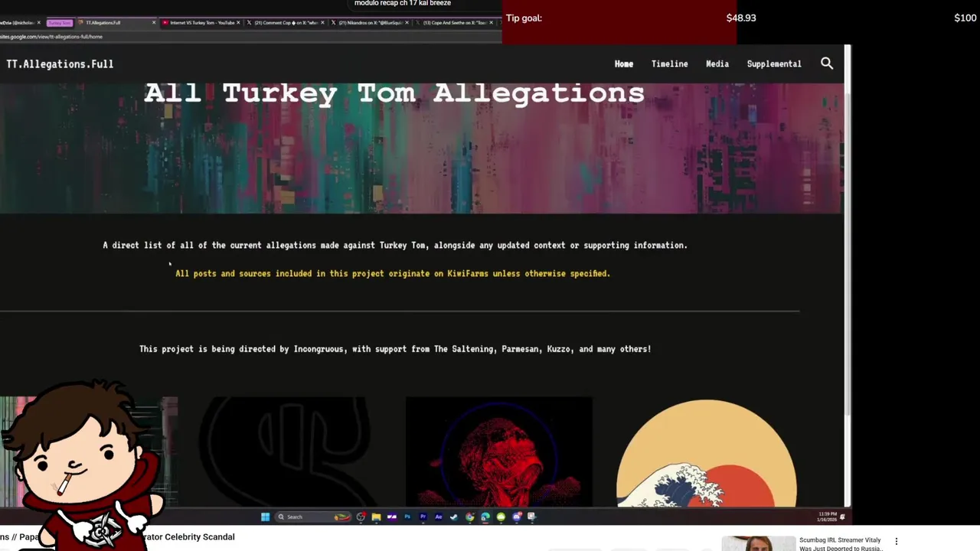Click the page vertical scrollbar
Screen dimensions: 980x551
(x=848, y=253)
